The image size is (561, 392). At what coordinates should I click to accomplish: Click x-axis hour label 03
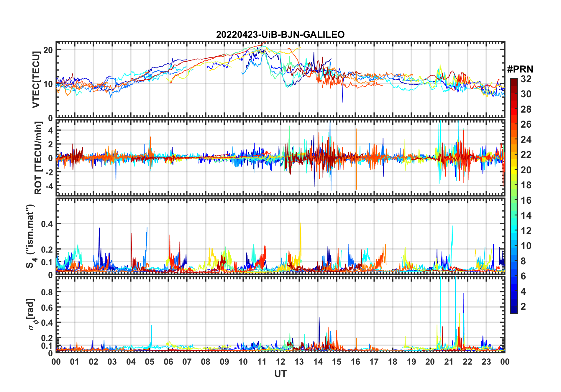[x=112, y=362]
